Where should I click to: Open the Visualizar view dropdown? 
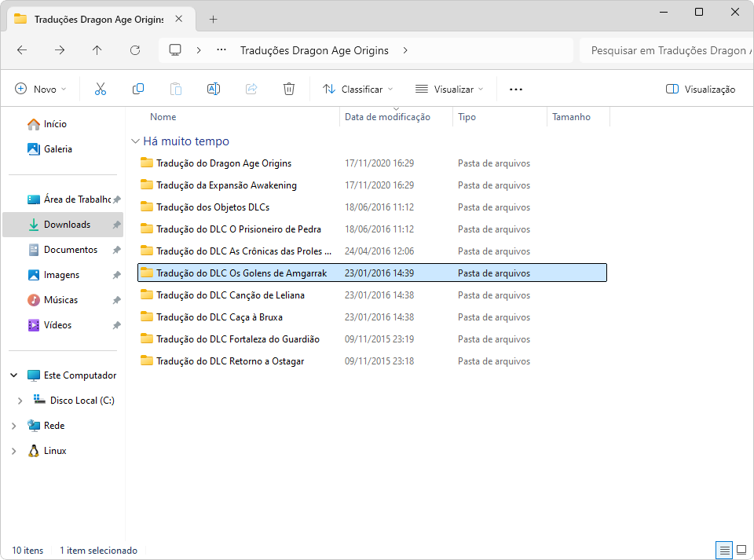tap(449, 89)
